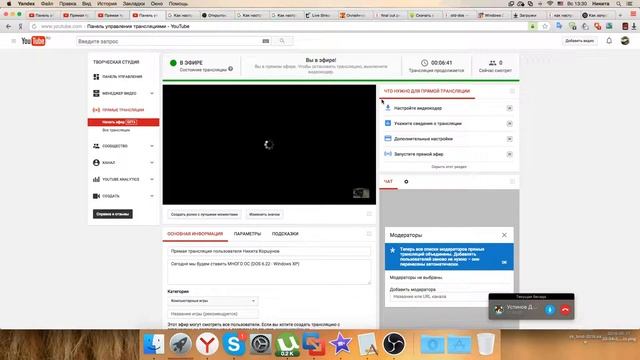Open Прямые трансляции in the sidebar
Screen dimensions: 640x360
pyautogui.click(x=123, y=110)
